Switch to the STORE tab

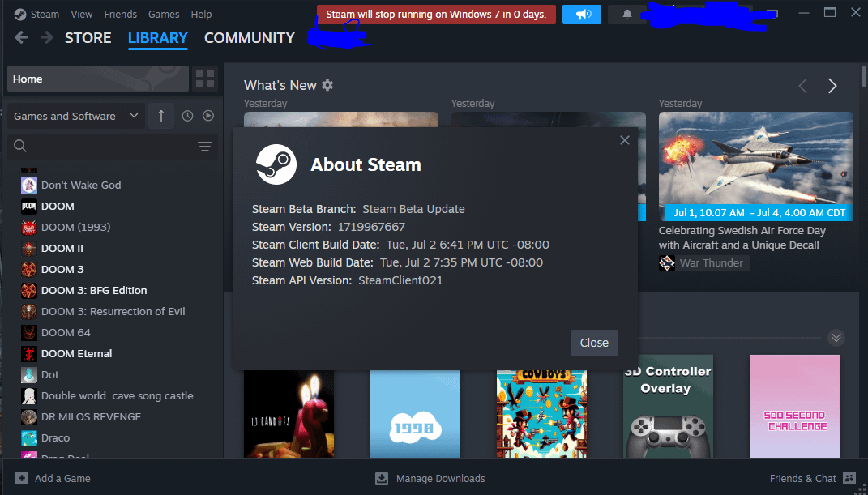(88, 38)
